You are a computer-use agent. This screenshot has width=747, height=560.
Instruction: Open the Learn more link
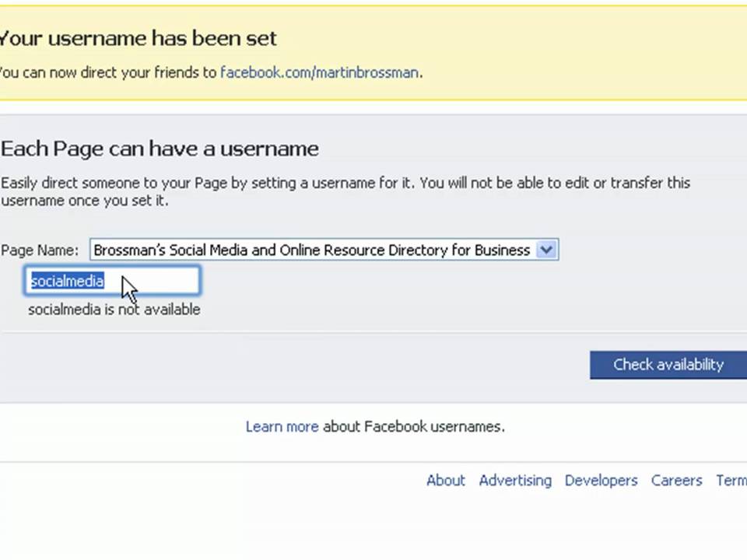282,426
